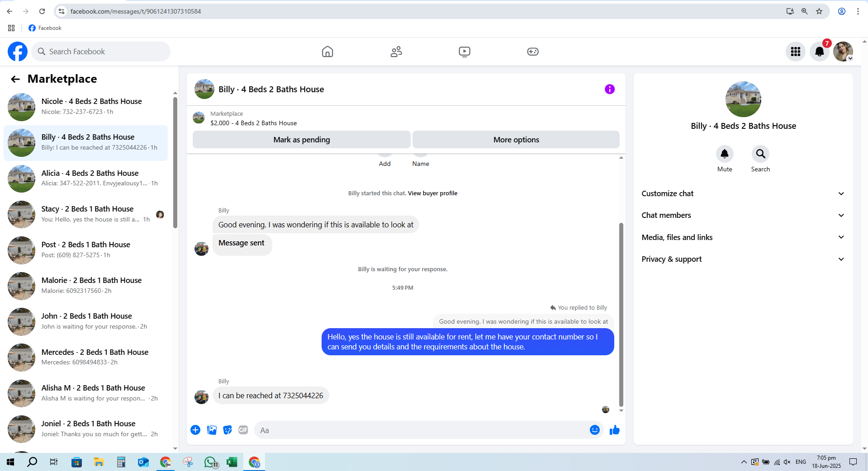This screenshot has height=471, width=868.
Task: Mute the Billy chat notifications
Action: [x=725, y=154]
